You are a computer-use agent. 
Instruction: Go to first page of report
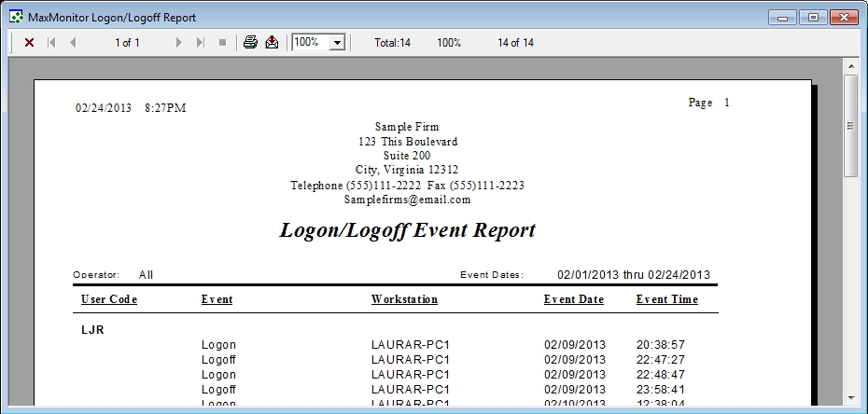(51, 43)
